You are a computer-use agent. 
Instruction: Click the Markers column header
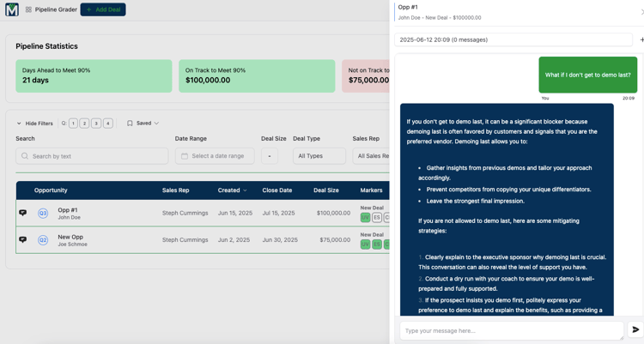[x=371, y=190]
